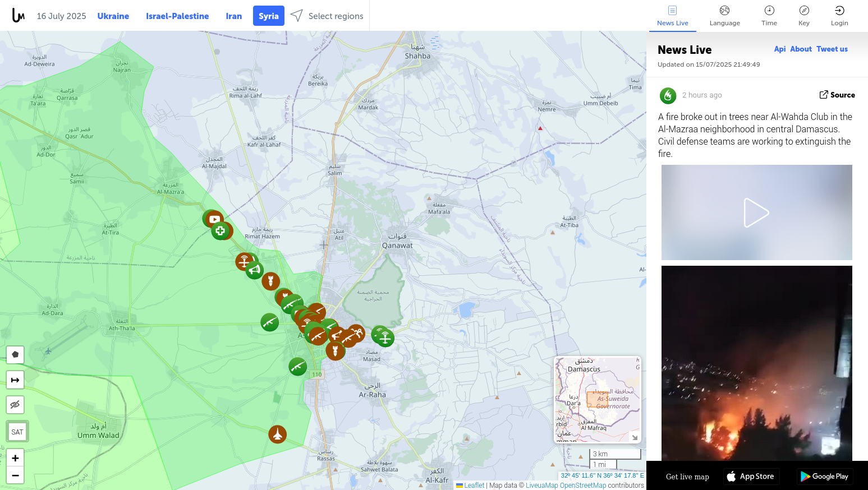Click the route 110 road badge

(x=317, y=375)
